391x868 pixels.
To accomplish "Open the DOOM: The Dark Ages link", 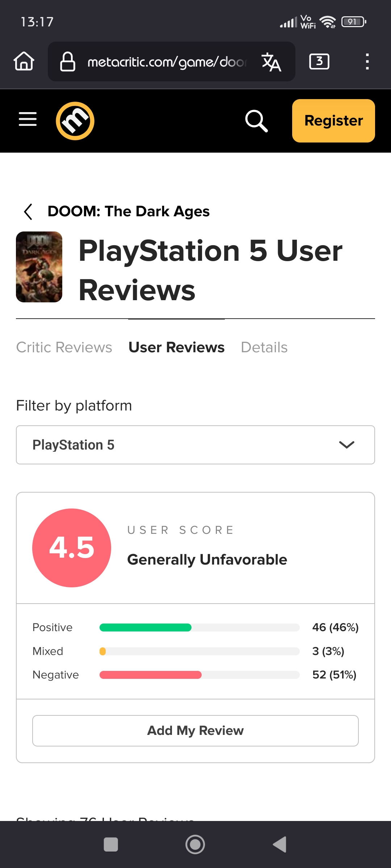I will (x=129, y=212).
